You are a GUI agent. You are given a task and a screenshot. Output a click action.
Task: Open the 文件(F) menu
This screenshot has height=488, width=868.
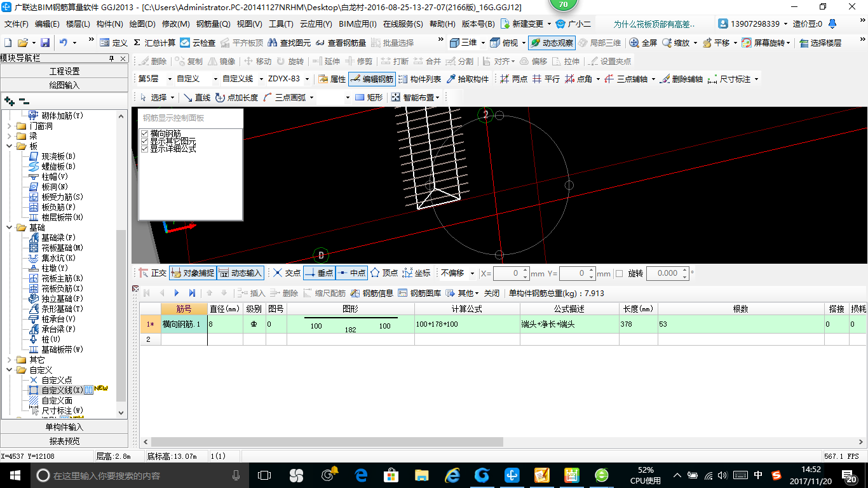(16, 24)
